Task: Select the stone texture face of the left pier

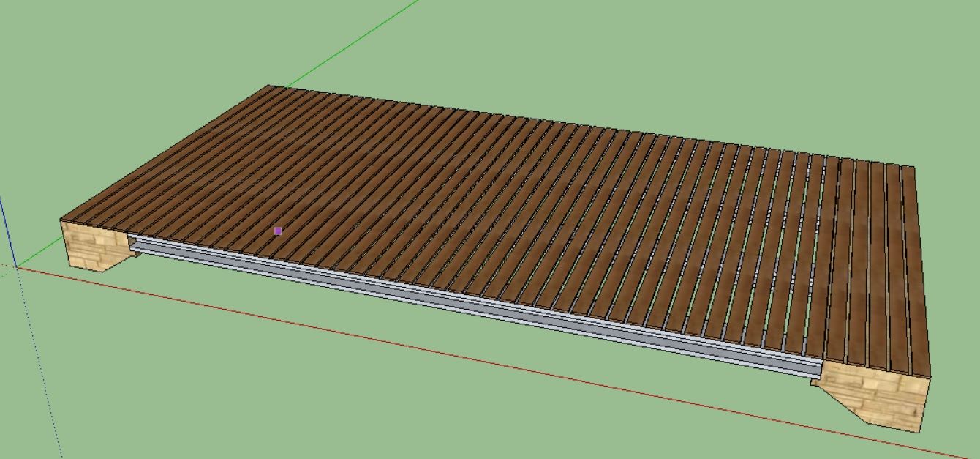Action: pos(91,245)
